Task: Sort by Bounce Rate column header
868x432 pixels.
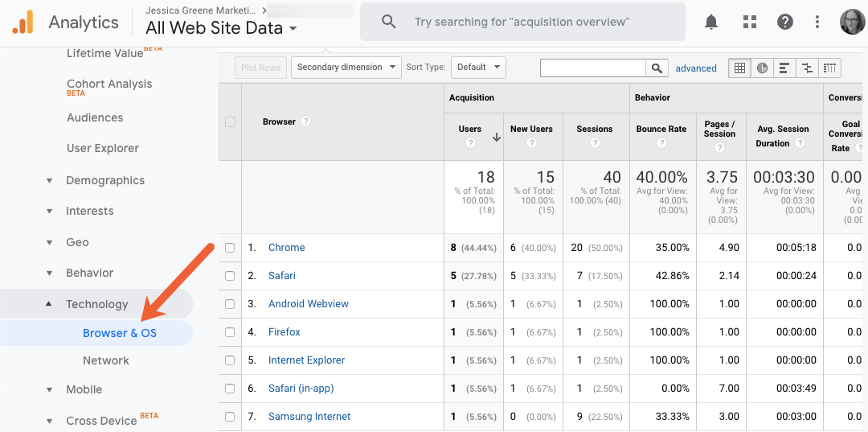Action: [x=661, y=129]
